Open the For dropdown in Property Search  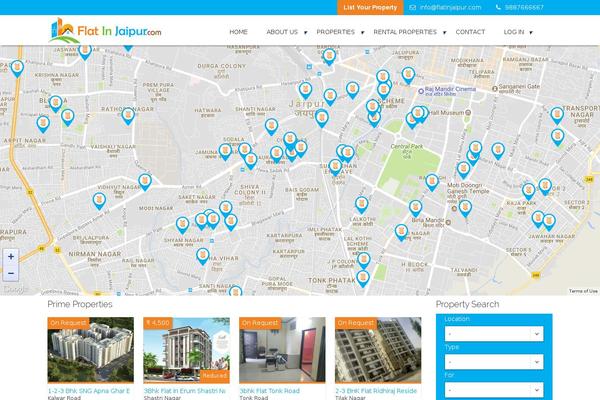pos(494,390)
